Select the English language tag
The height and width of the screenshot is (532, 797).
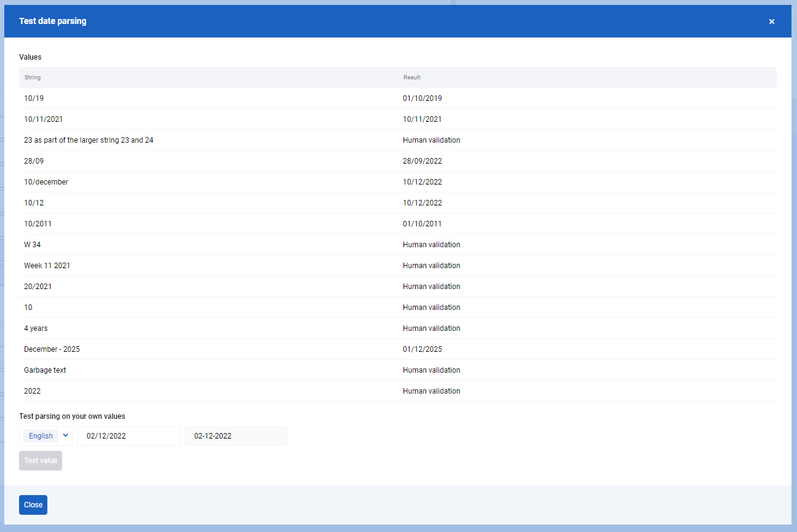(x=41, y=436)
